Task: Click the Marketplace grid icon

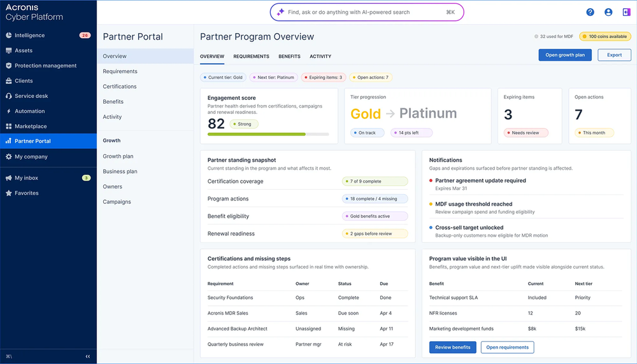Action: pos(8,126)
